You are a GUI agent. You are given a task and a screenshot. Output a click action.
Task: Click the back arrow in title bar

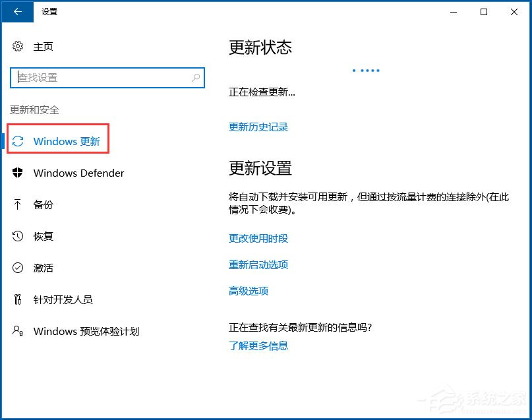(16, 11)
